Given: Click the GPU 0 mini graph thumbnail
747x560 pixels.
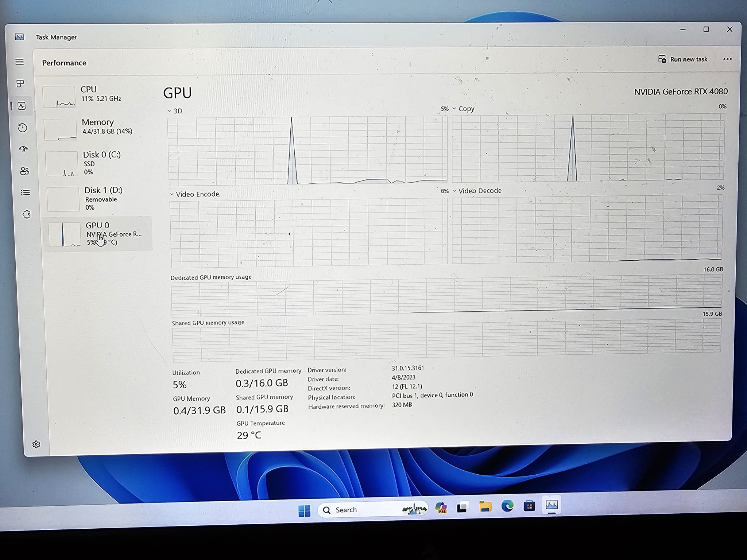Looking at the screenshot, I should (x=65, y=234).
